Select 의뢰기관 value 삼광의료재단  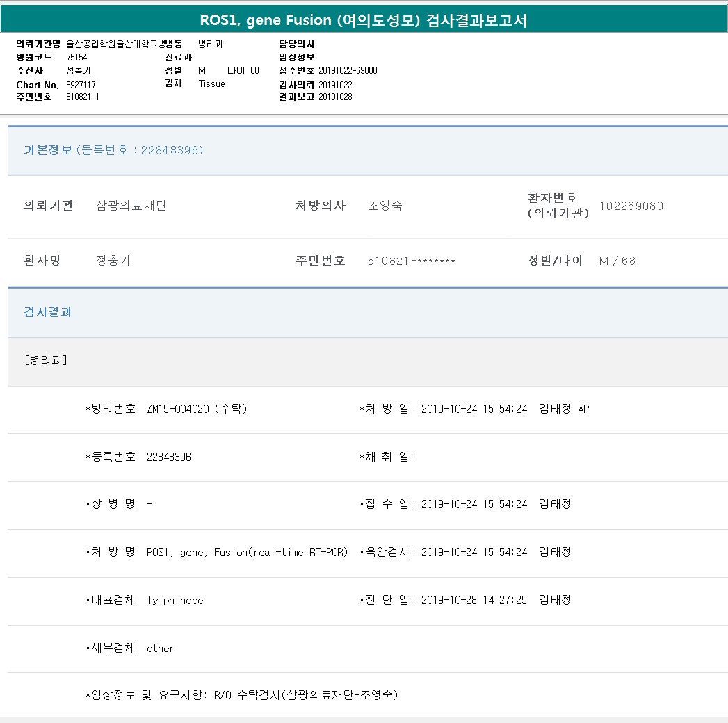click(131, 206)
